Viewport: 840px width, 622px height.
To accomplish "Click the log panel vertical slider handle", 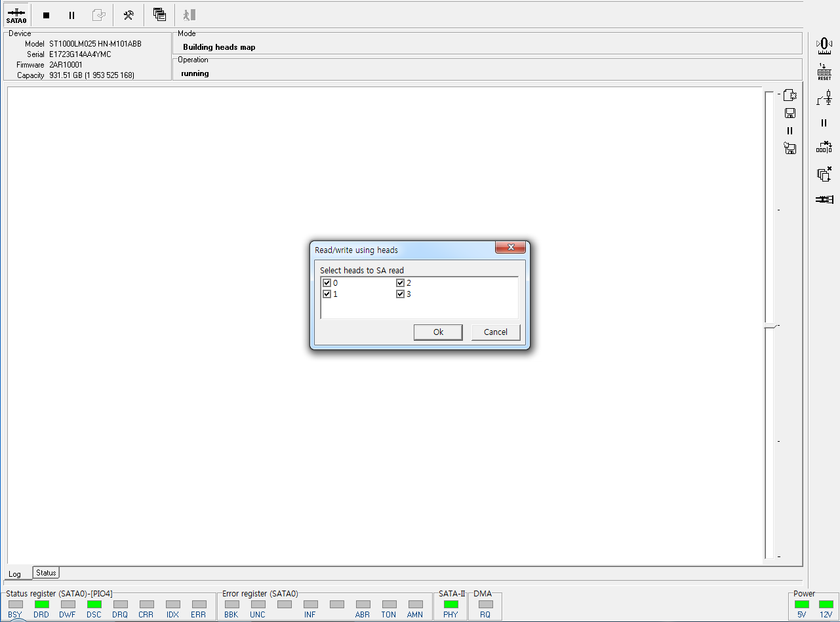I will point(769,326).
